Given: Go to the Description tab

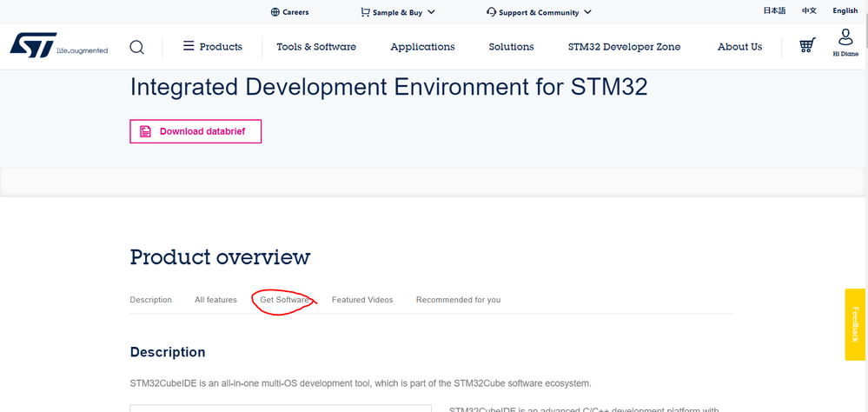Looking at the screenshot, I should (x=150, y=300).
